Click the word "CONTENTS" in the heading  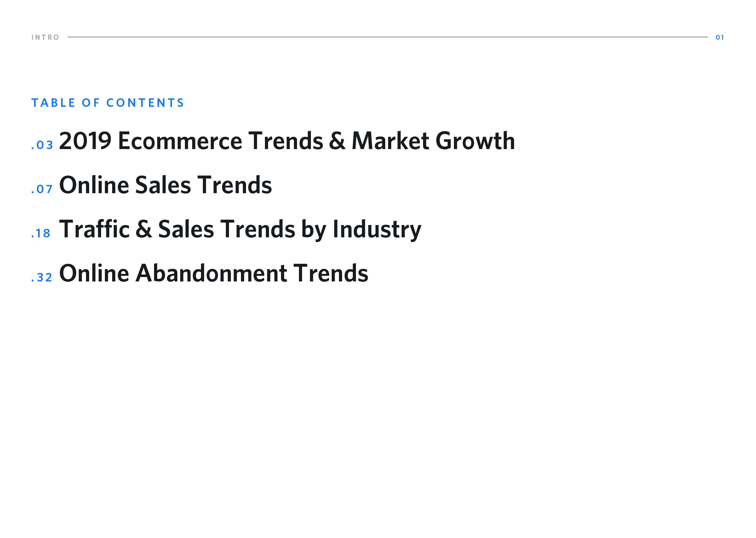pos(145,103)
